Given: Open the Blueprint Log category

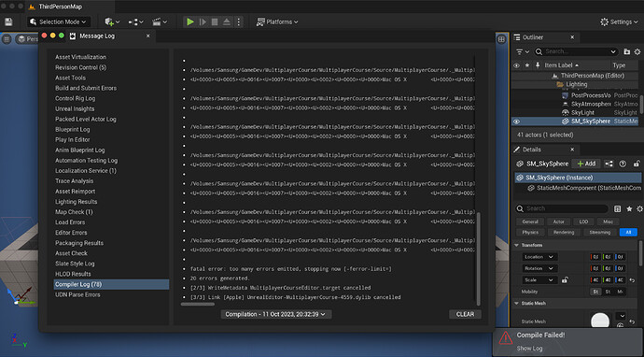Looking at the screenshot, I should 72,129.
